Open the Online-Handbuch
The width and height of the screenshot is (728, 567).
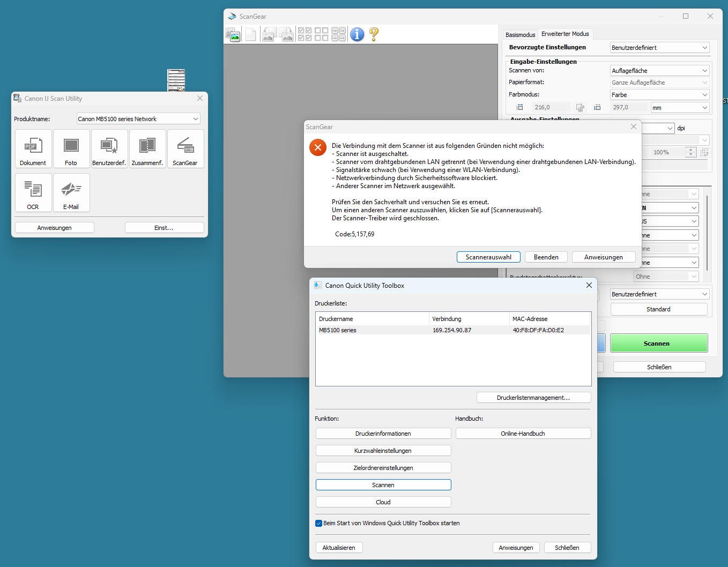[x=523, y=434]
